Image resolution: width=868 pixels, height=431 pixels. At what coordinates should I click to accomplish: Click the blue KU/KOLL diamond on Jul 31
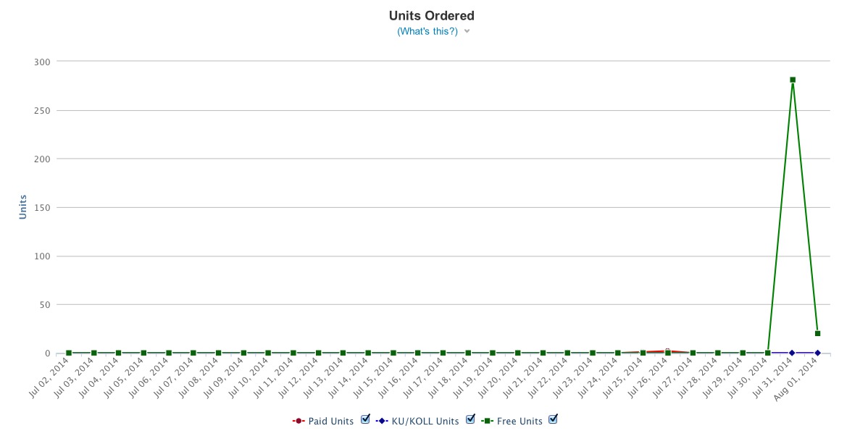point(793,353)
